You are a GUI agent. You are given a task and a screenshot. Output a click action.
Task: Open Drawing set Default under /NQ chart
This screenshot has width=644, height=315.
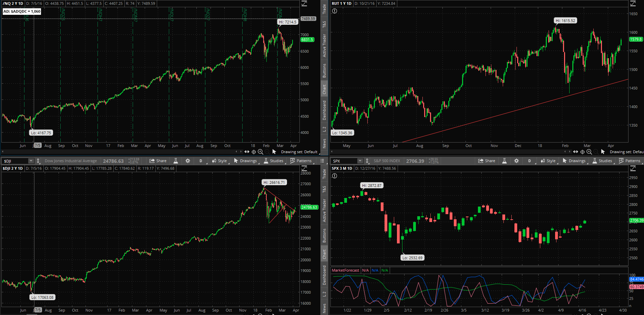point(299,152)
